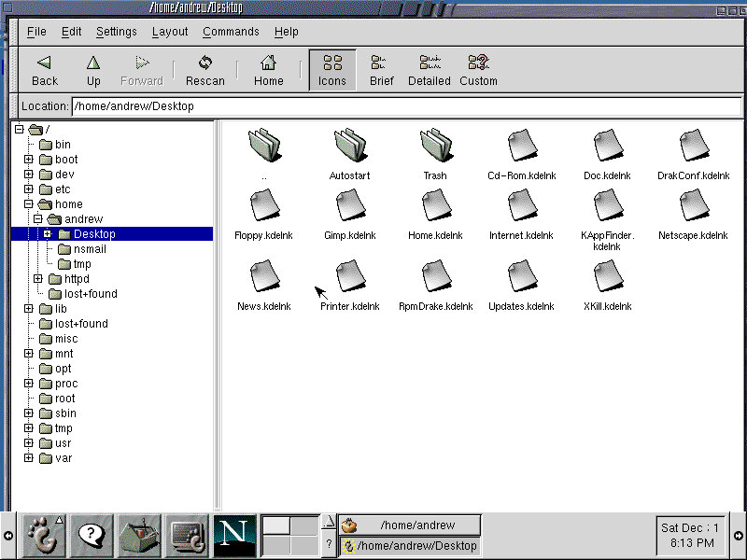Switch to Custom view mode
The width and height of the screenshot is (747, 560).
pos(478,67)
